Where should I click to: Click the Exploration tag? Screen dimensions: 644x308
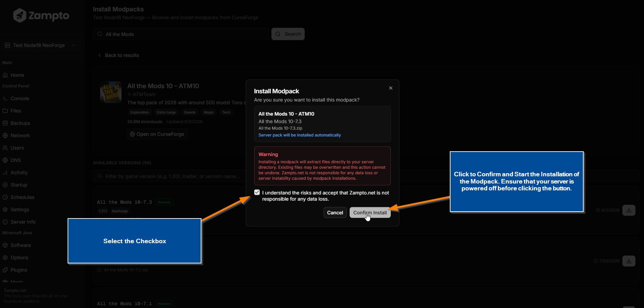click(x=140, y=112)
